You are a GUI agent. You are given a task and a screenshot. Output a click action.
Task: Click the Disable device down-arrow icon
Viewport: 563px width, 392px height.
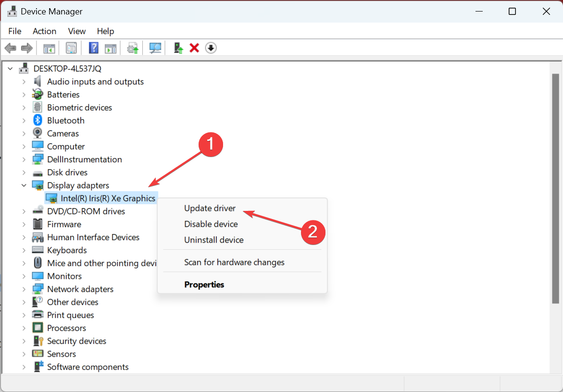point(211,48)
